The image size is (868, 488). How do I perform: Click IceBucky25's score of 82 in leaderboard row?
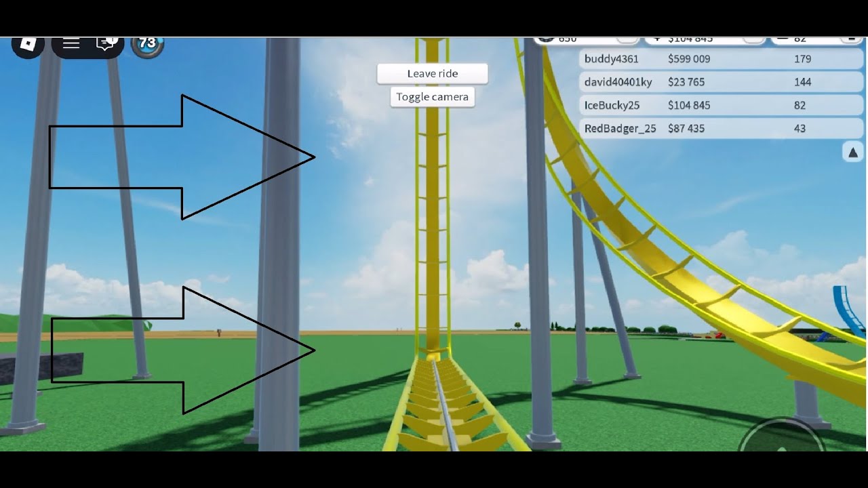pyautogui.click(x=800, y=105)
